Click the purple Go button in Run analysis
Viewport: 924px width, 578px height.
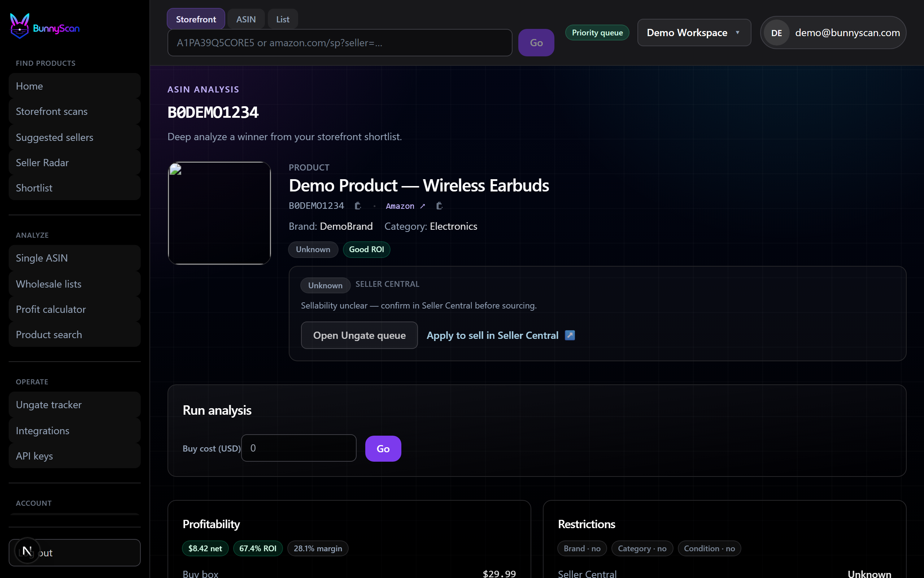pos(383,449)
